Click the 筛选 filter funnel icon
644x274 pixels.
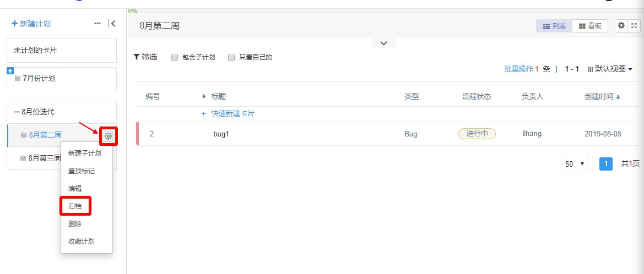click(x=137, y=57)
